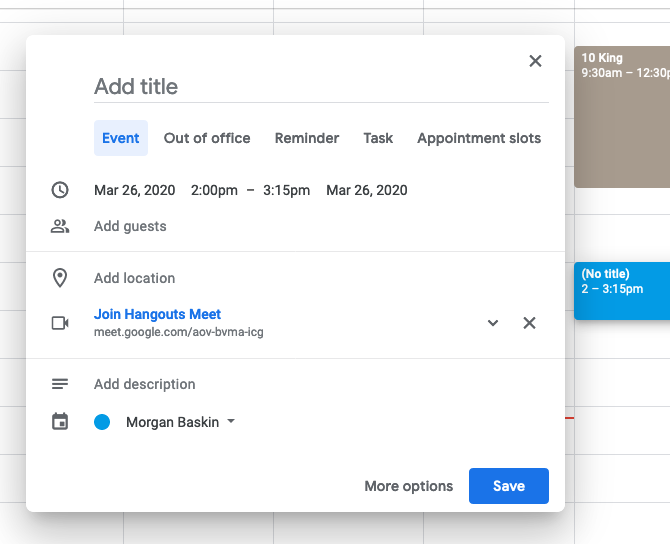This screenshot has width=670, height=544.
Task: Click the calendar icon near Morgan Baskin
Action: point(60,422)
